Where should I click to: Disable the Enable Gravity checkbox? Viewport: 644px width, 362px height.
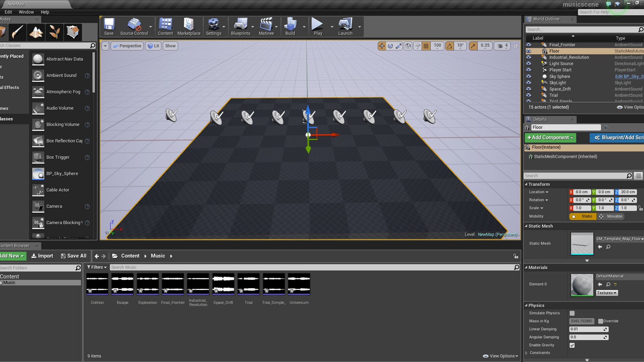click(572, 345)
